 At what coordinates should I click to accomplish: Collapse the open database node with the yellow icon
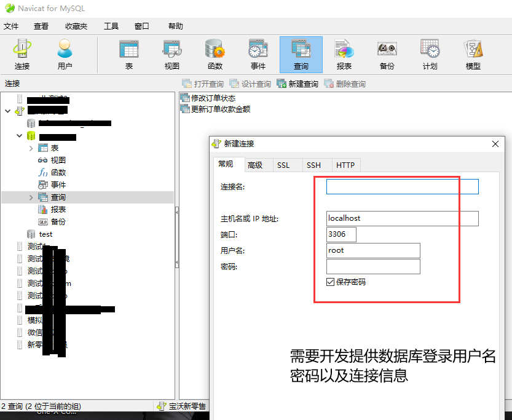pos(20,136)
